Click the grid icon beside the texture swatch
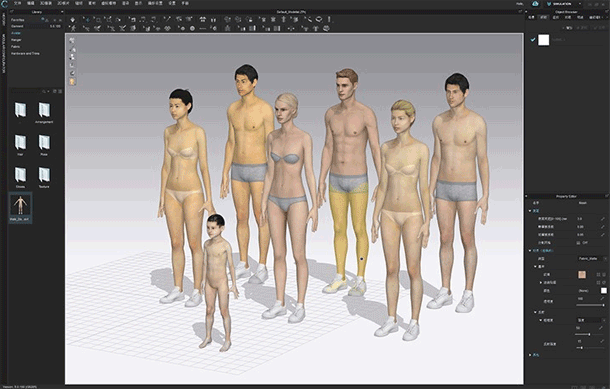 (x=598, y=275)
